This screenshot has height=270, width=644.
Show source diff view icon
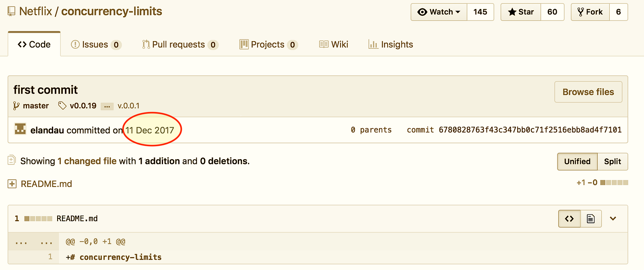tap(569, 219)
